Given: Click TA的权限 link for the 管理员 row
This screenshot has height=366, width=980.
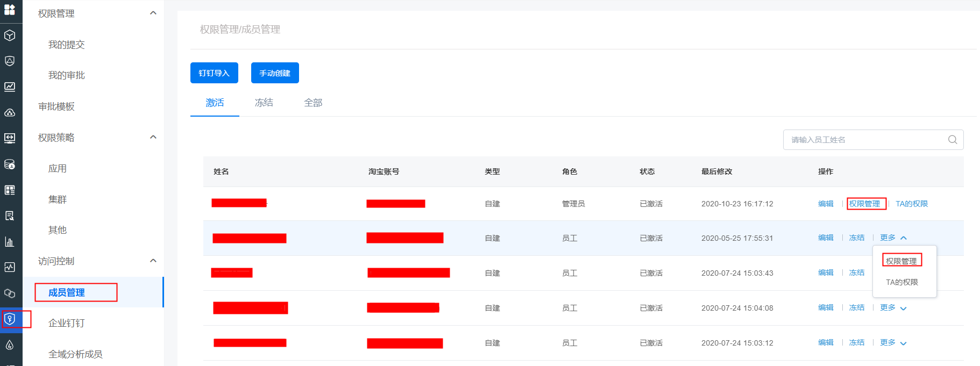Looking at the screenshot, I should point(912,204).
